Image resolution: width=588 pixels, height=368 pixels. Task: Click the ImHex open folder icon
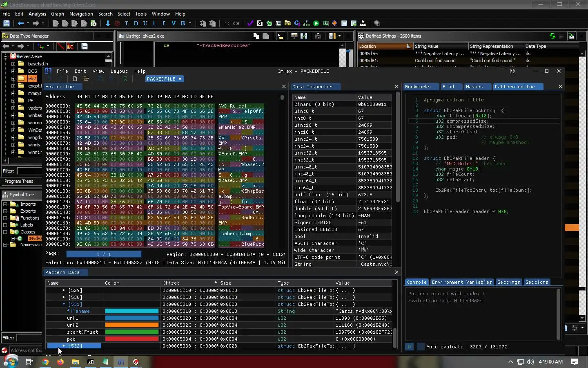tap(86, 79)
